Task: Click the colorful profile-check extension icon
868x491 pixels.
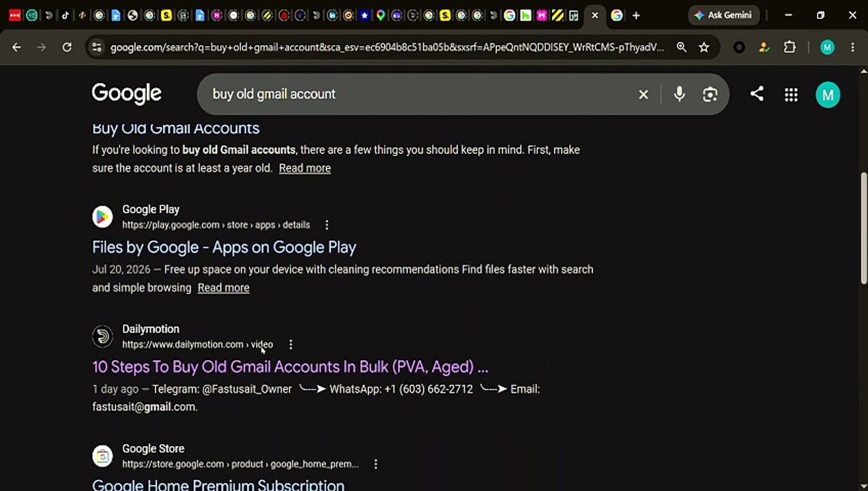Action: [x=764, y=47]
